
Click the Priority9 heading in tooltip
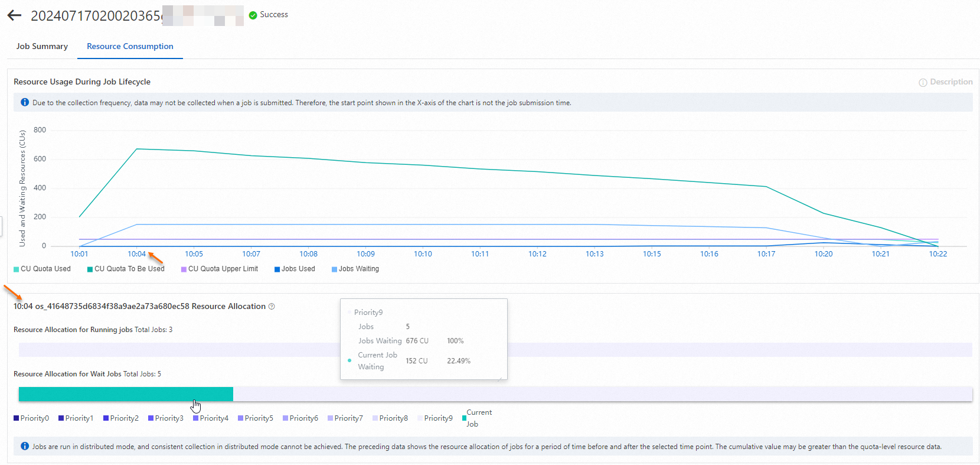point(368,313)
